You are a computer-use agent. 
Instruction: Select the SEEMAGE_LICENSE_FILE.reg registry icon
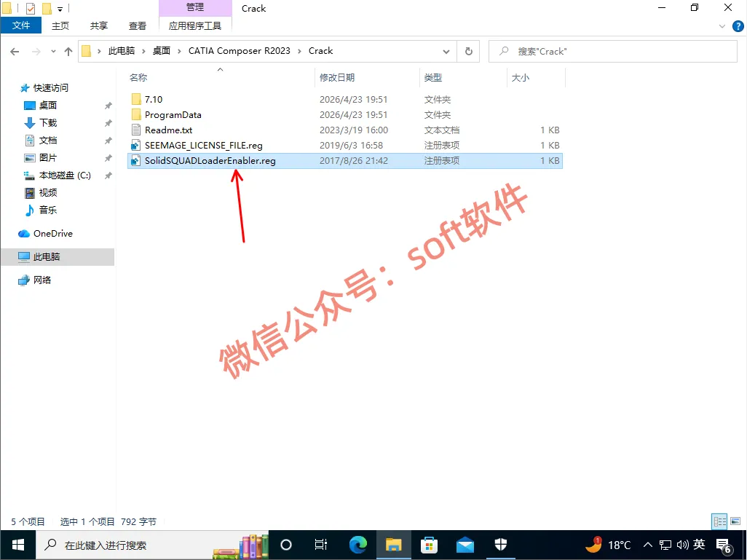point(136,146)
